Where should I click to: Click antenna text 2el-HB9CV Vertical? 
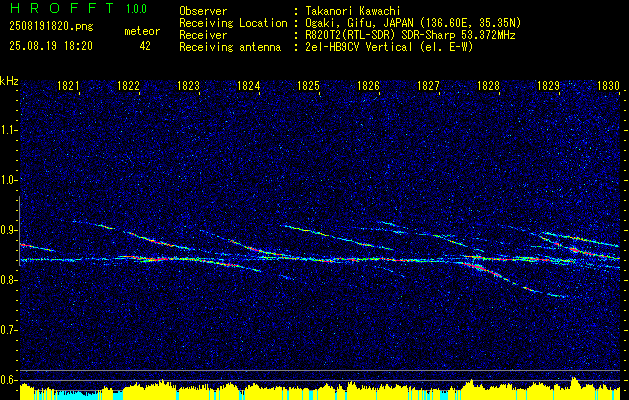point(359,47)
